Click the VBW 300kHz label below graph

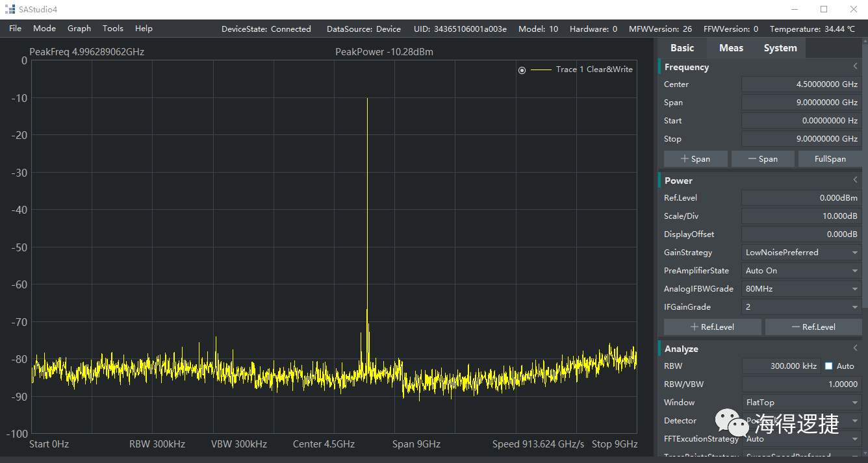pyautogui.click(x=239, y=444)
